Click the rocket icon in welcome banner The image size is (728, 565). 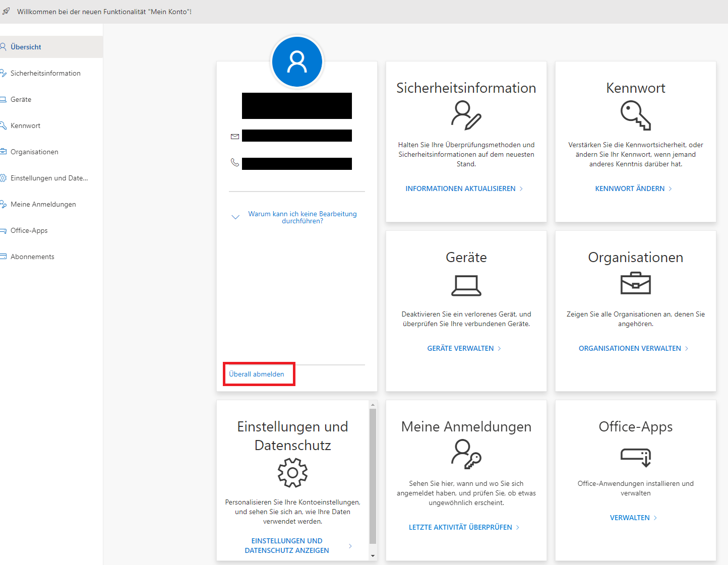pos(6,11)
